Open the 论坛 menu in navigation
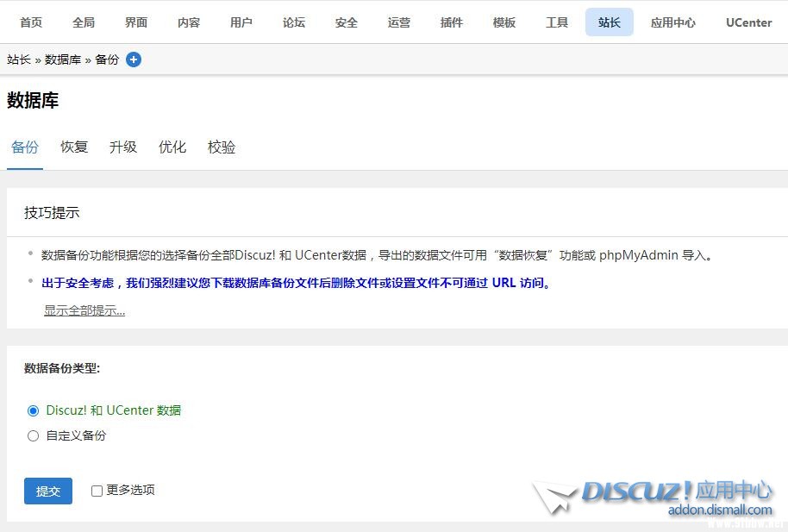This screenshot has width=788, height=532. (x=294, y=22)
